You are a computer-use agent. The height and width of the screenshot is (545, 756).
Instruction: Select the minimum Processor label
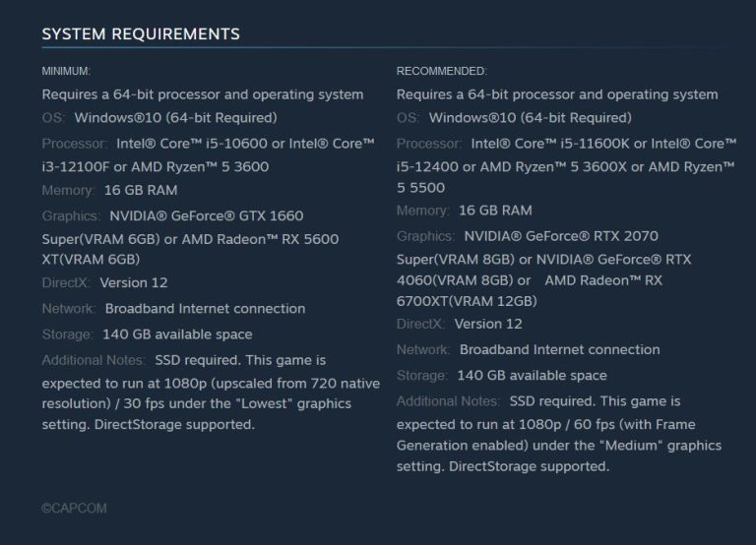point(74,144)
